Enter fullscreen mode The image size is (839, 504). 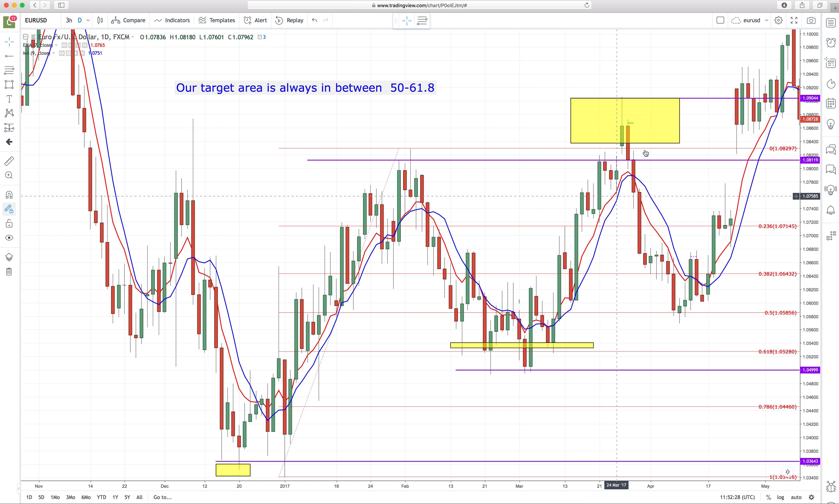pos(794,20)
